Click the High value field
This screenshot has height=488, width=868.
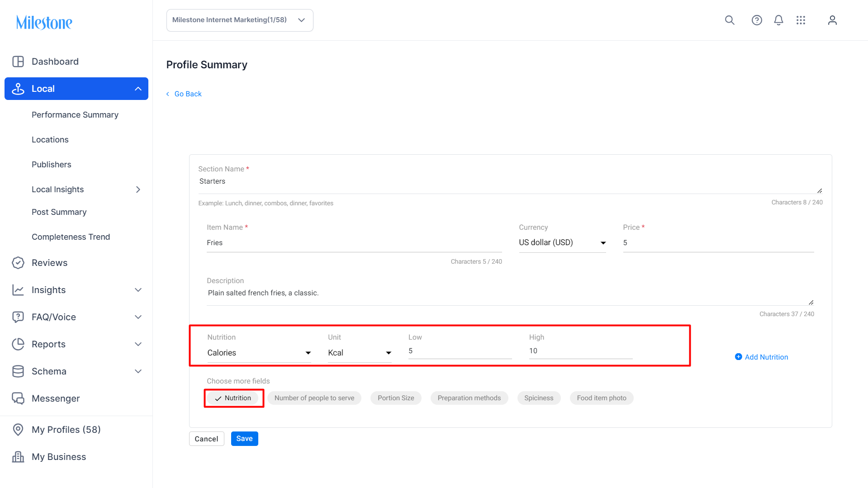581,351
